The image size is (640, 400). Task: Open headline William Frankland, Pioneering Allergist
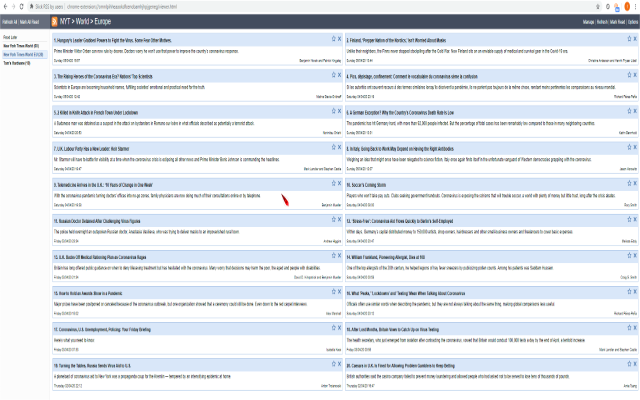[x=386, y=257]
